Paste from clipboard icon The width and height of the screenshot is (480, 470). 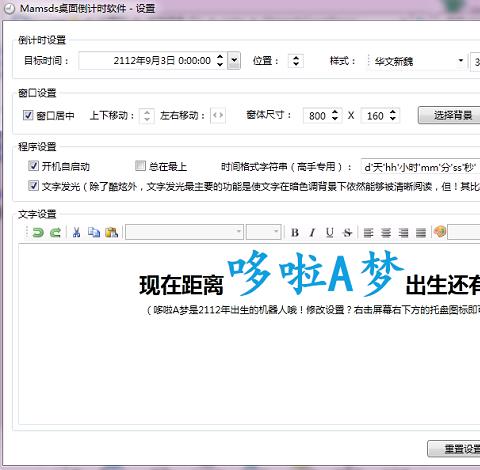click(x=111, y=232)
